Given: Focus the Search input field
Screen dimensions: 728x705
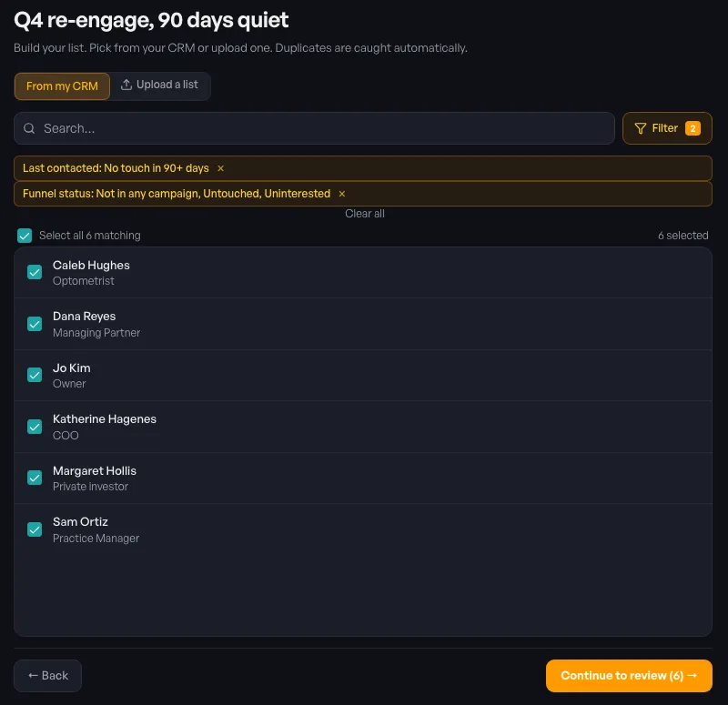Looking at the screenshot, I should coord(314,128).
